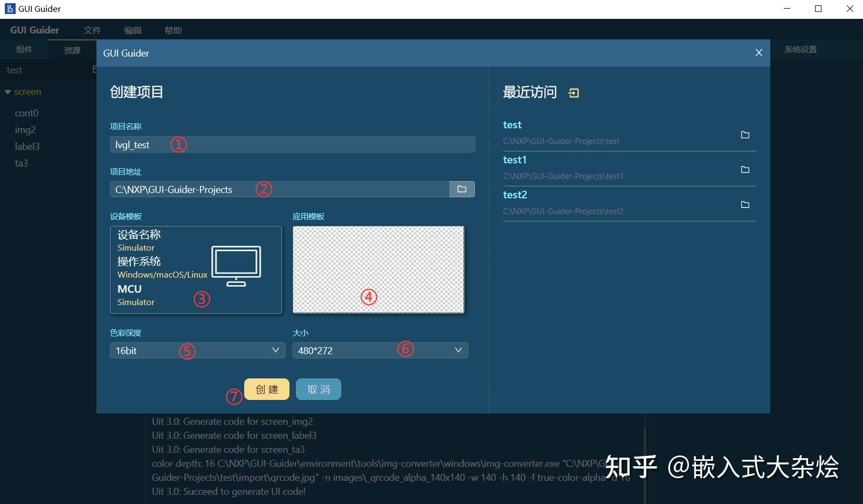This screenshot has width=863, height=504.
Task: Select the label3 item in the tree
Action: (x=27, y=146)
